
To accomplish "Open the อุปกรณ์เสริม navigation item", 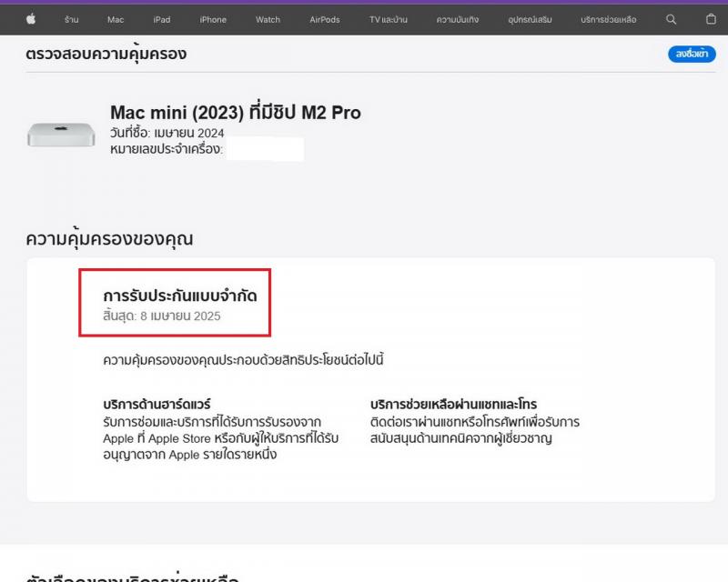I will click(529, 19).
